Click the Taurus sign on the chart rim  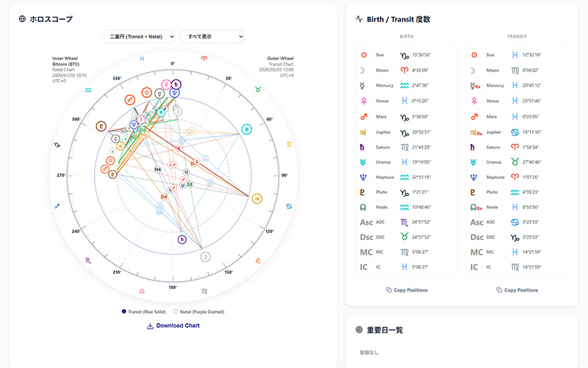(x=258, y=89)
